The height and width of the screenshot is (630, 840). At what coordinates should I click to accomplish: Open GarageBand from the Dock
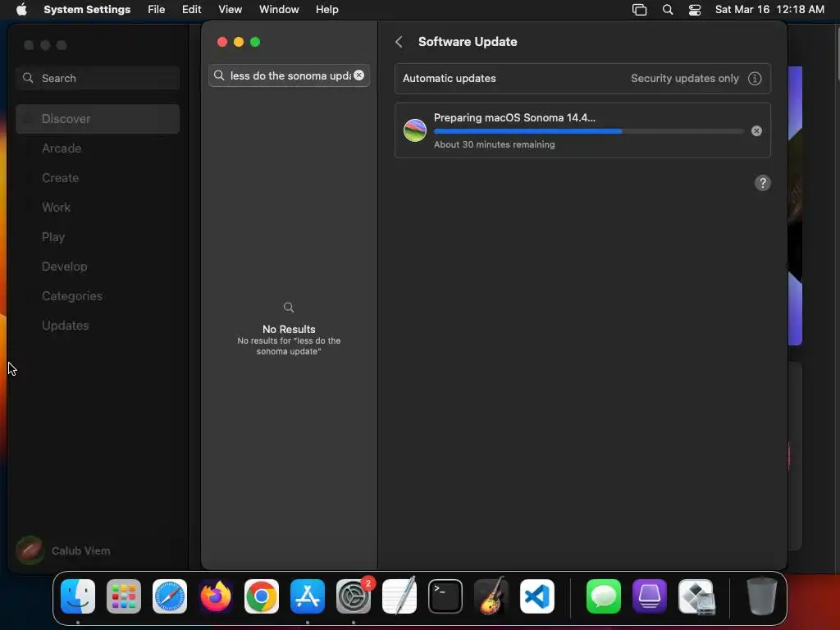[x=491, y=596]
